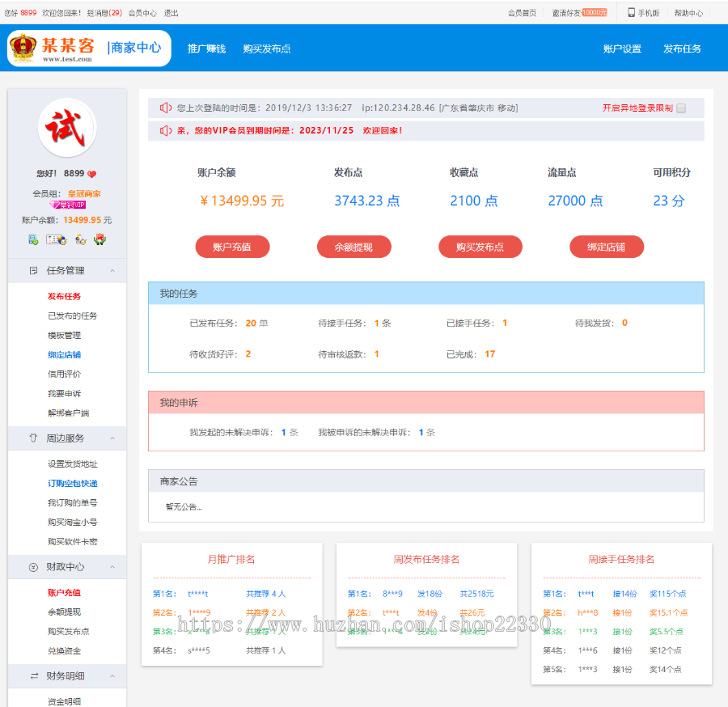The width and height of the screenshot is (728, 707).
Task: Select 发布任务 in the sidebar menu
Action: point(64,297)
